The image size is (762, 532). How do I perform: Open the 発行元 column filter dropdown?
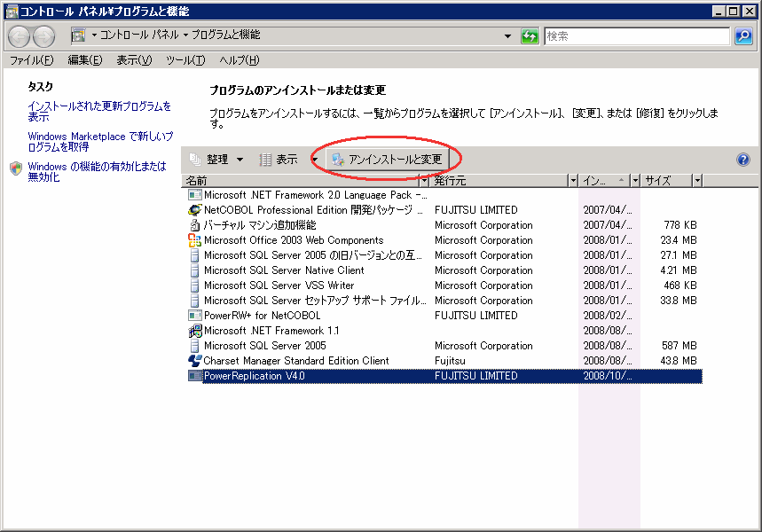(x=573, y=181)
